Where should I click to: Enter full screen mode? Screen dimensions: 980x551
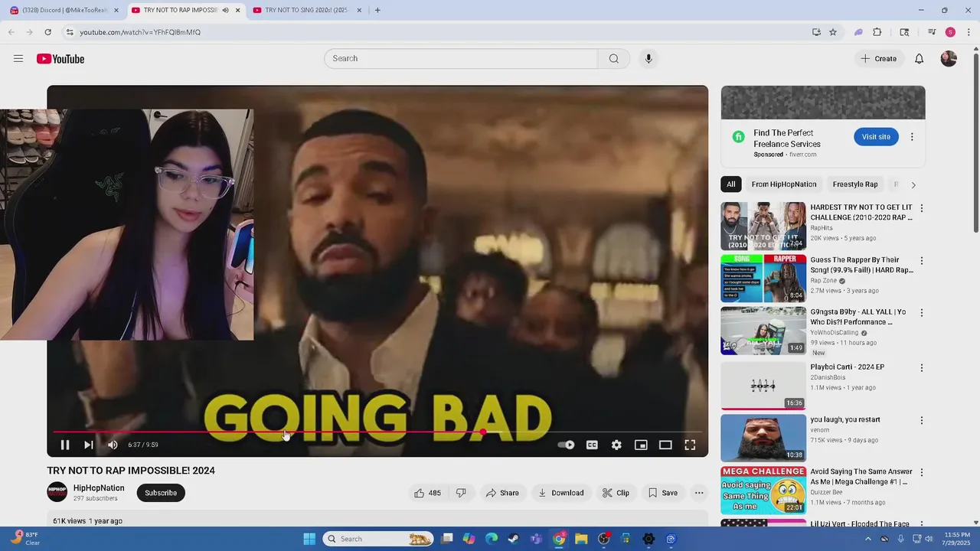tap(690, 445)
